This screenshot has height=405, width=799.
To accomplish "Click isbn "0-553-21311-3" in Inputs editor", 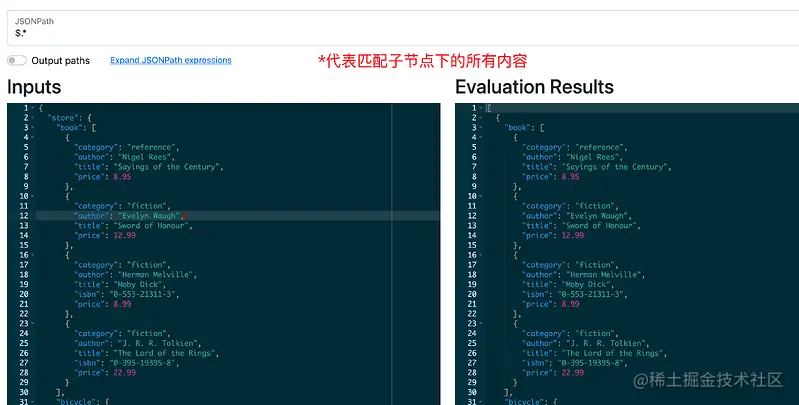I will 142,294.
